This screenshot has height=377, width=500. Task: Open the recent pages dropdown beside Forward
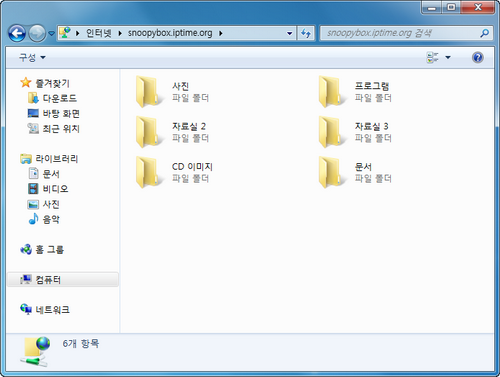[51, 33]
